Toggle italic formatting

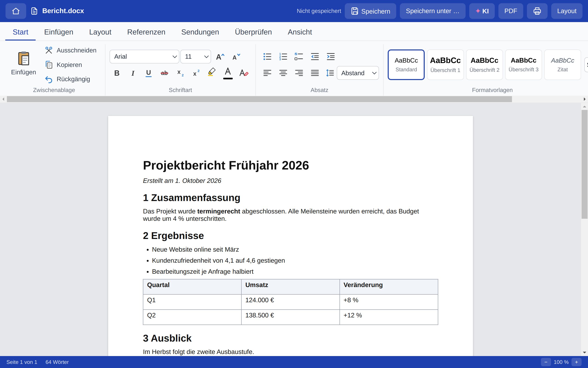[133, 73]
